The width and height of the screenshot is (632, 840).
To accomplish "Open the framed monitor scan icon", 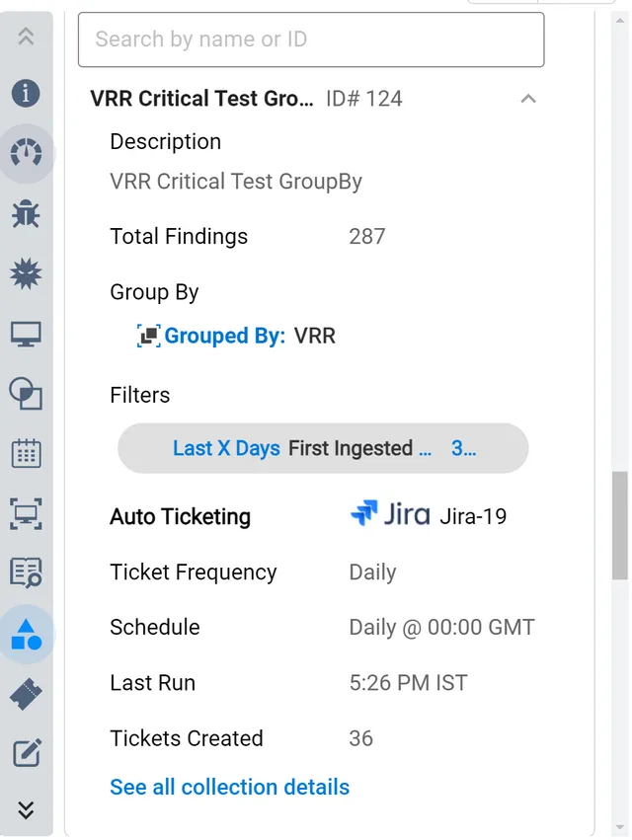I will coord(26,513).
